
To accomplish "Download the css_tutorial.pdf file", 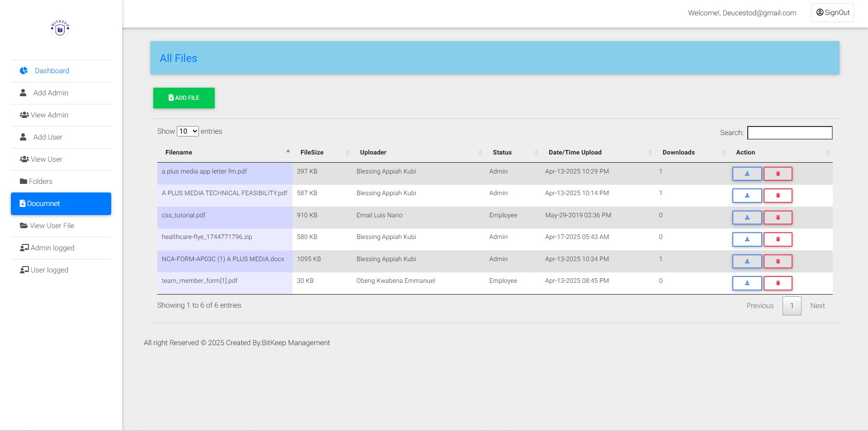I will coord(747,217).
